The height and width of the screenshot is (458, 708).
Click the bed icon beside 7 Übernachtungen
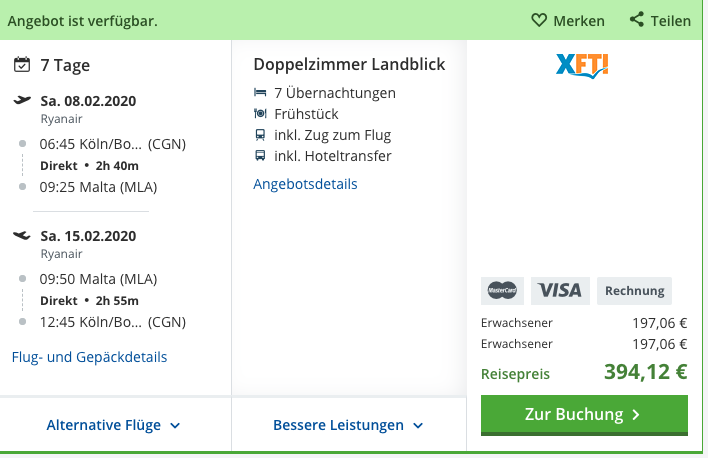tap(260, 93)
